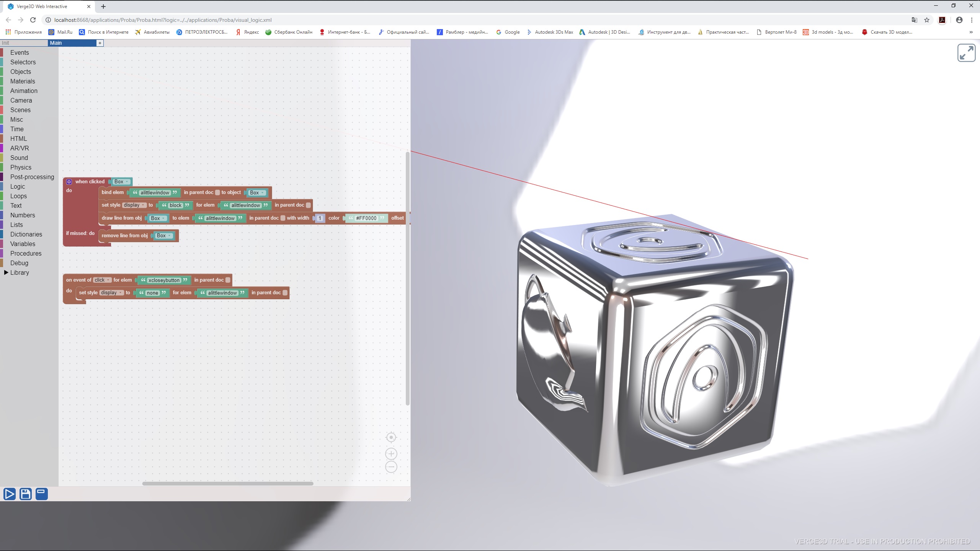980x551 pixels.
Task: Open Box dropdown after to object
Action: (257, 192)
